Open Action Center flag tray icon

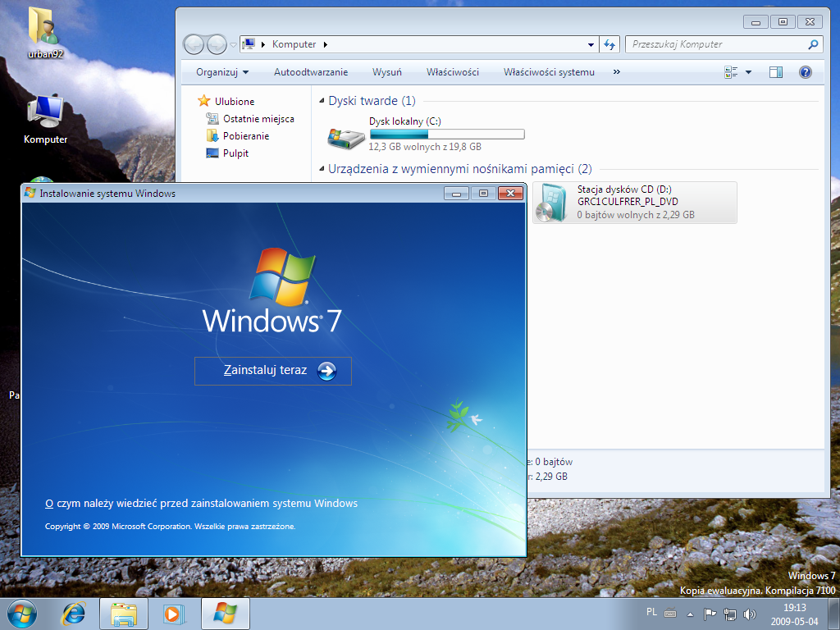click(x=710, y=614)
